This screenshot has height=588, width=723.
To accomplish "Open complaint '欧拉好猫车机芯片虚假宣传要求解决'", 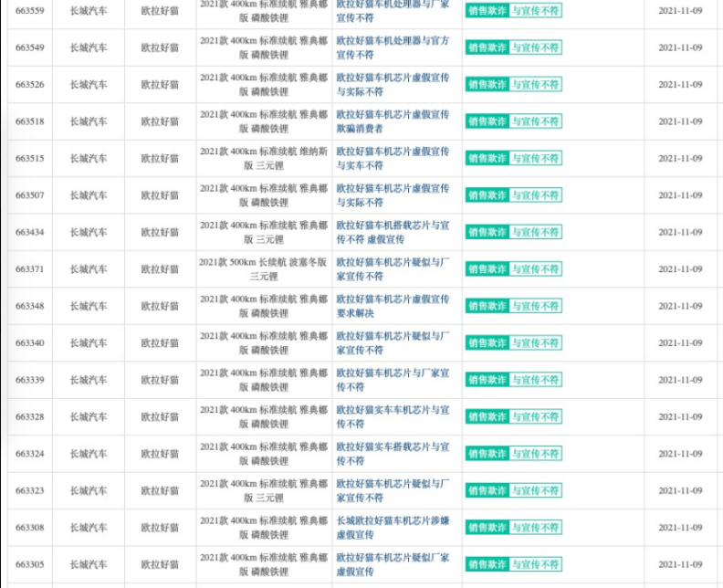I will pyautogui.click(x=393, y=306).
